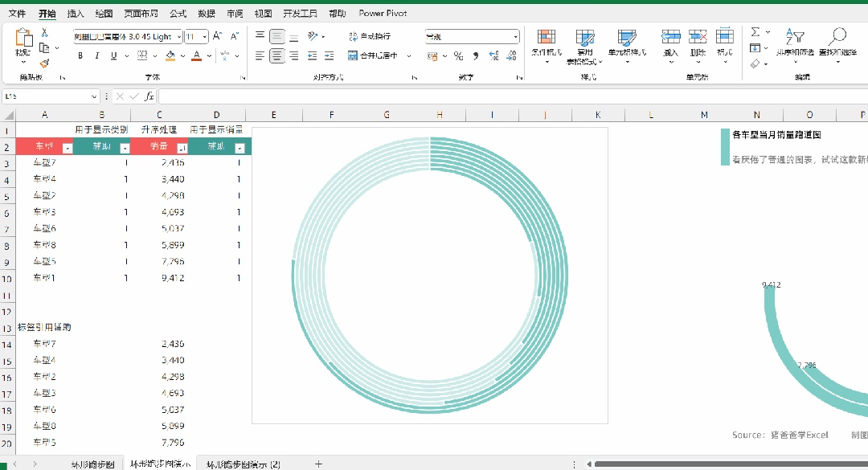
Task: Apply bottom vertical alignment
Action: tap(294, 36)
